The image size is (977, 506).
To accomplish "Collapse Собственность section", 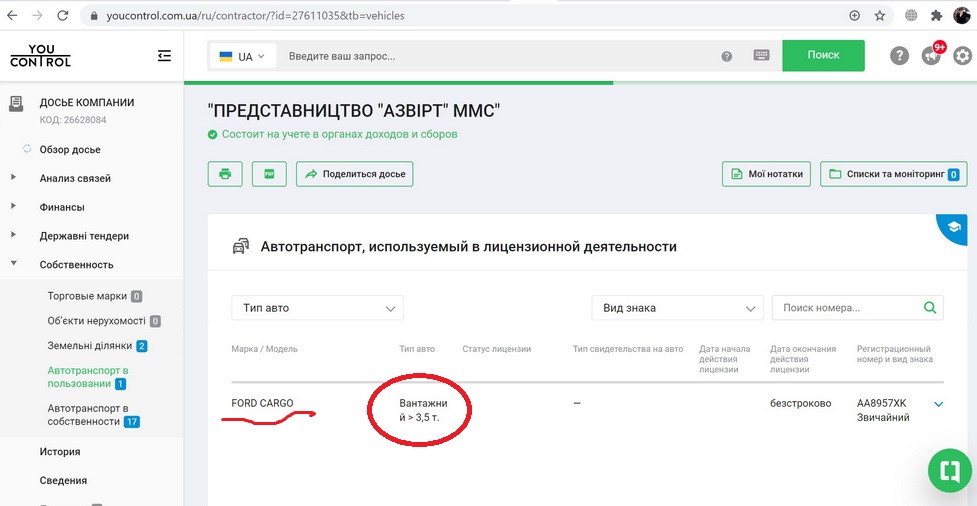I will (14, 264).
